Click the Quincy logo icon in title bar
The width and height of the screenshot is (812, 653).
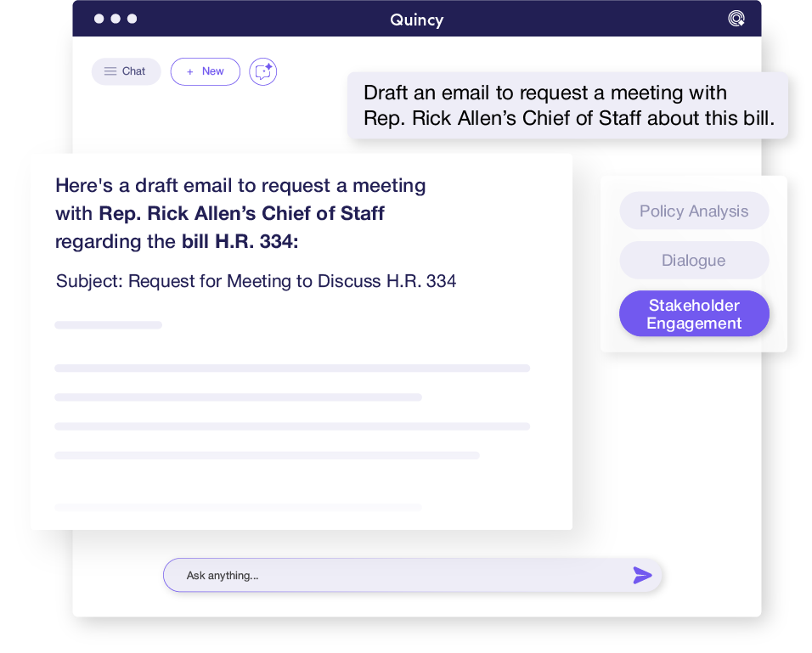[x=736, y=19]
